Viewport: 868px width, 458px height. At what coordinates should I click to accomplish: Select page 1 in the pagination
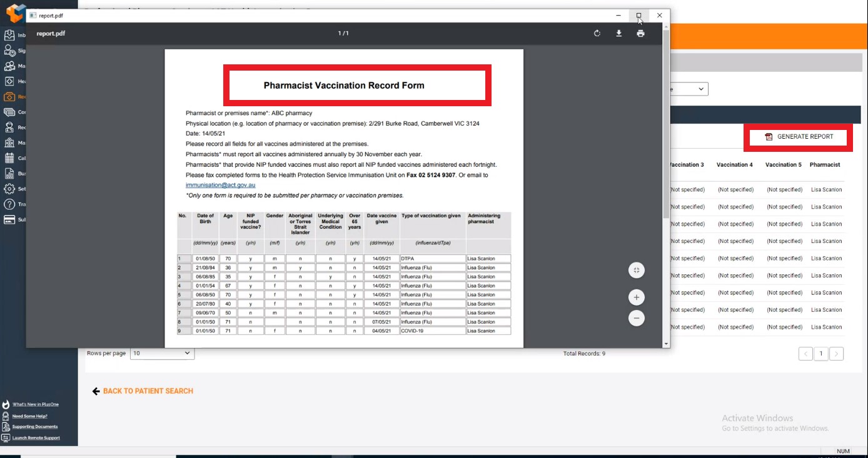pos(821,354)
